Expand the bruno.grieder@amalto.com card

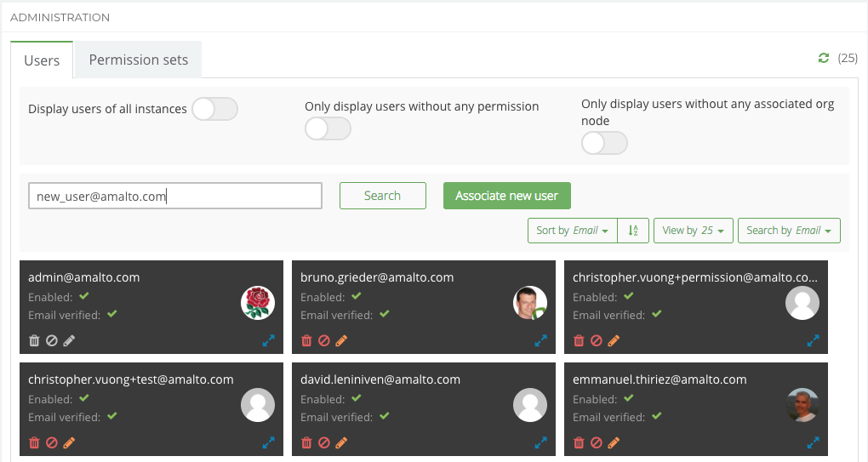pos(541,340)
